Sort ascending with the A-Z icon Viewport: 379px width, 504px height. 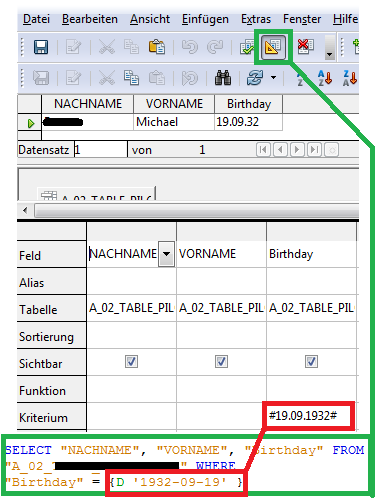pos(325,78)
